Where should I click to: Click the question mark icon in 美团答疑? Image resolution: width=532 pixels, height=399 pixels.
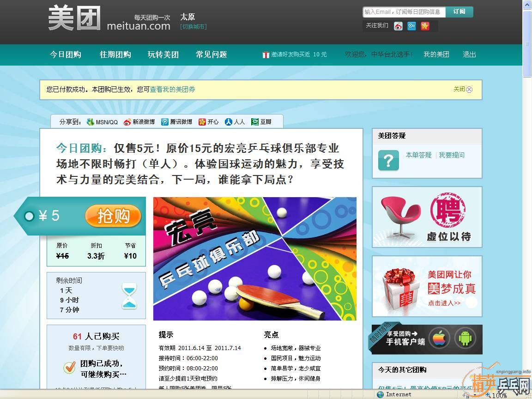(388, 160)
